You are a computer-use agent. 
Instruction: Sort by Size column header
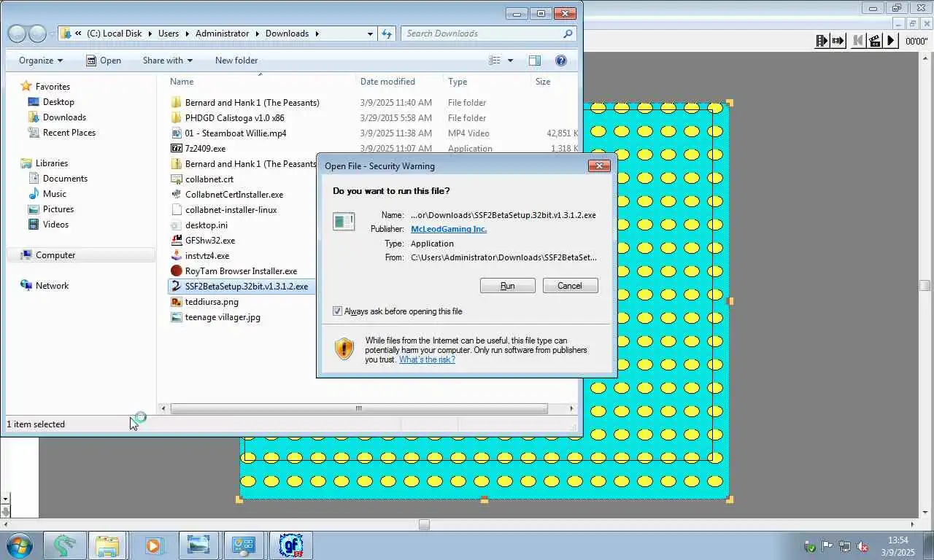pos(543,82)
